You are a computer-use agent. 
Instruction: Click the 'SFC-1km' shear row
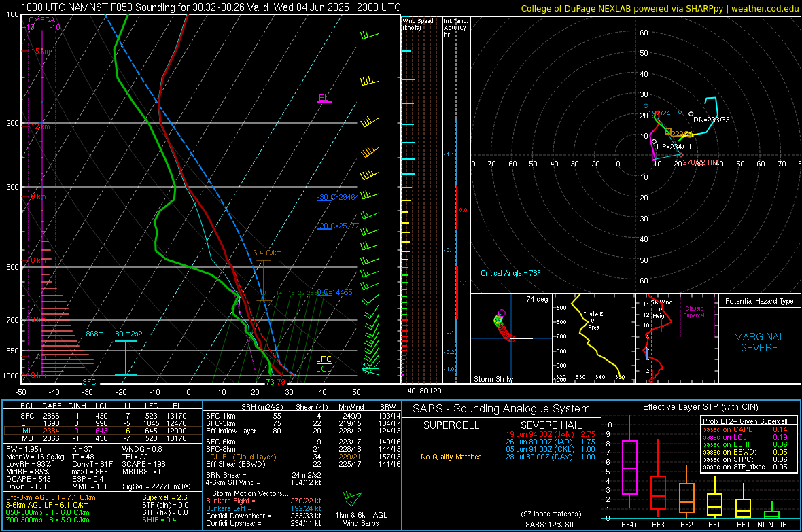point(303,416)
